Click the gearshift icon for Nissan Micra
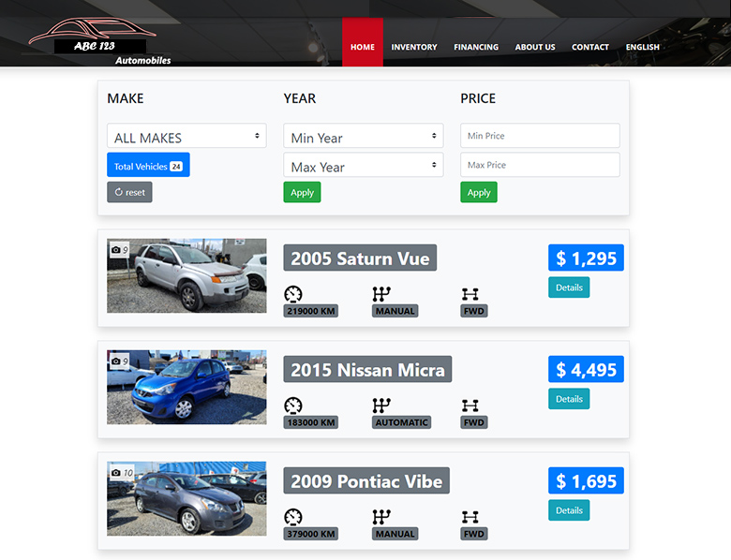 pos(381,405)
